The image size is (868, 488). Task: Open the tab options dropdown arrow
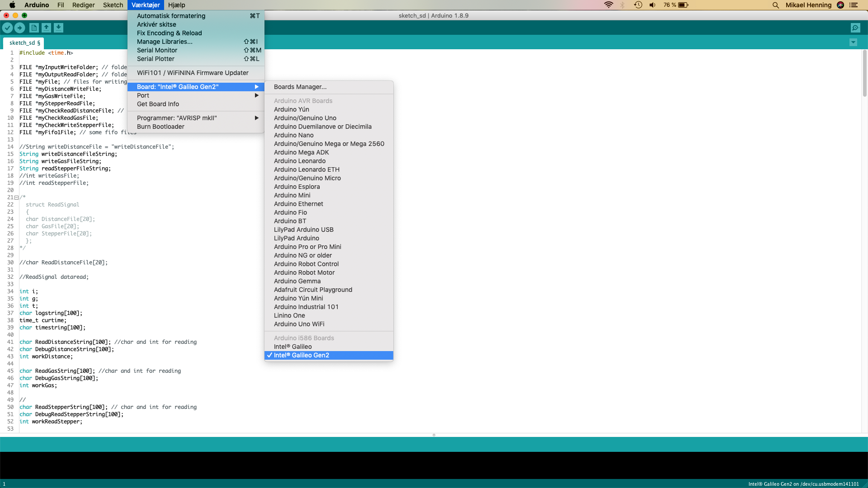point(853,42)
